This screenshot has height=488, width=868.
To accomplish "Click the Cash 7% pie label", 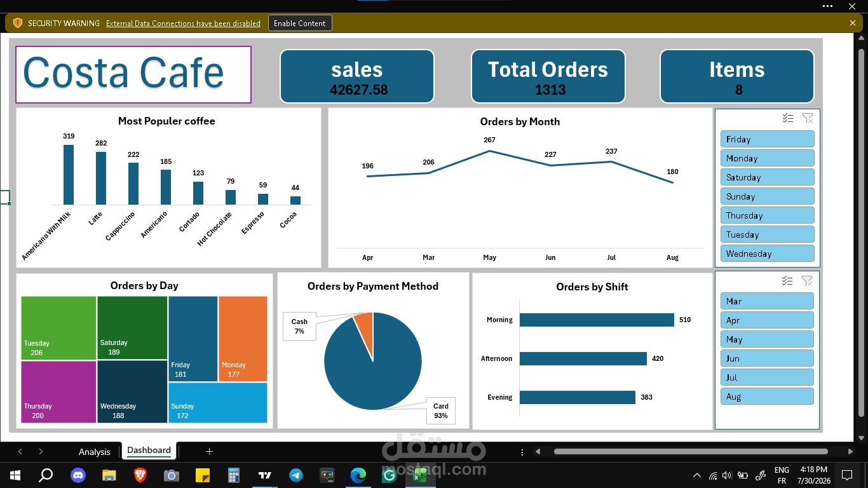I will pyautogui.click(x=299, y=326).
